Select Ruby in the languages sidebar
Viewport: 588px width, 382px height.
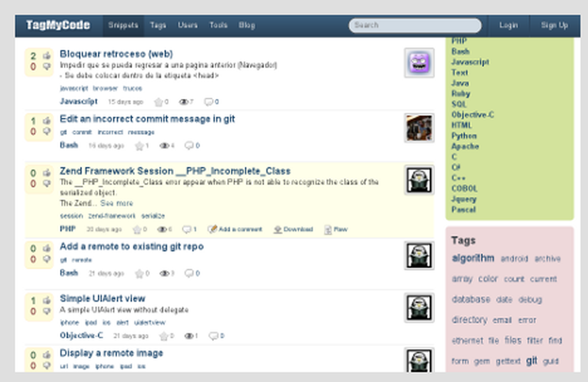461,94
